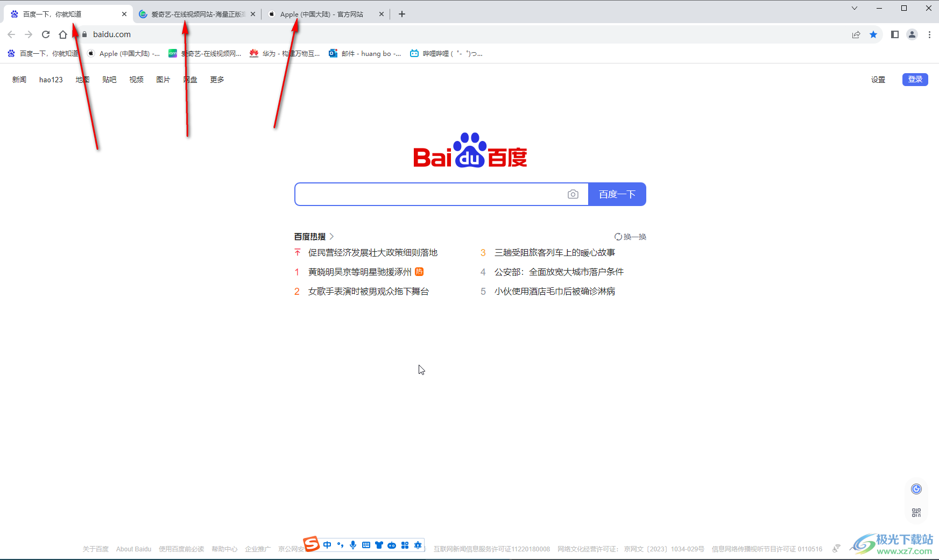
Task: Open the QR code icon on the right
Action: pyautogui.click(x=916, y=513)
